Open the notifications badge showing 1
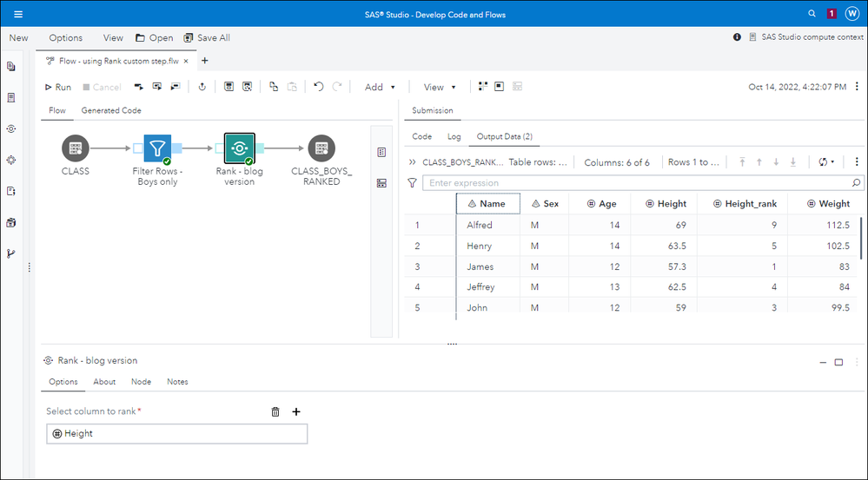 point(832,14)
